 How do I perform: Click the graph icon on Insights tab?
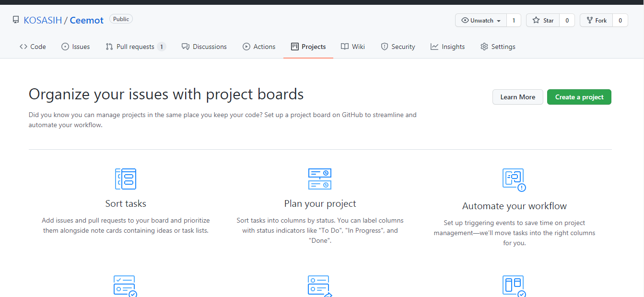click(x=434, y=47)
